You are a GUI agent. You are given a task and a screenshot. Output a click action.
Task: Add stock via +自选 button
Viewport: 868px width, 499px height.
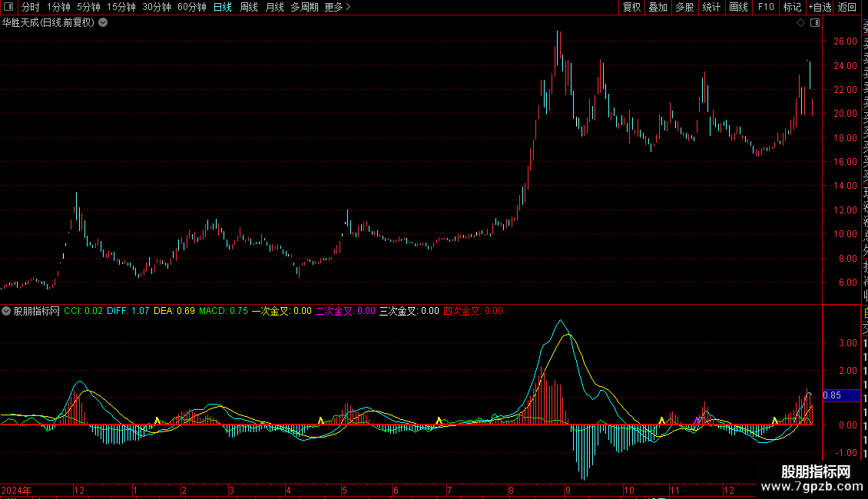[820, 7]
